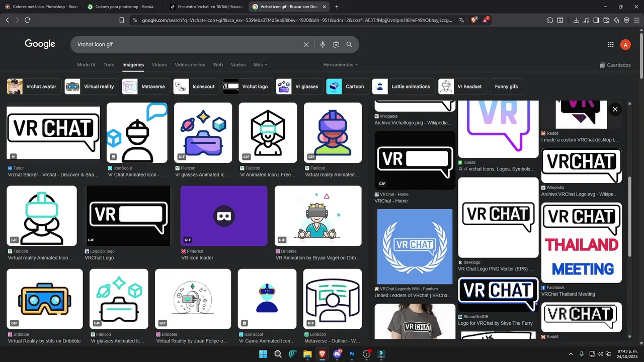Click into the search input field
The height and width of the screenshot is (362, 644).
click(x=186, y=45)
